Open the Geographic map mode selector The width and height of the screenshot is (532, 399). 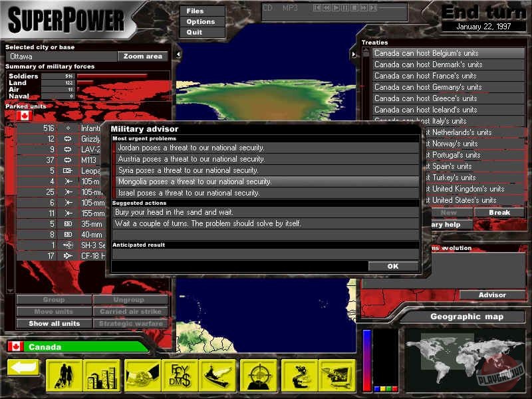pyautogui.click(x=466, y=317)
